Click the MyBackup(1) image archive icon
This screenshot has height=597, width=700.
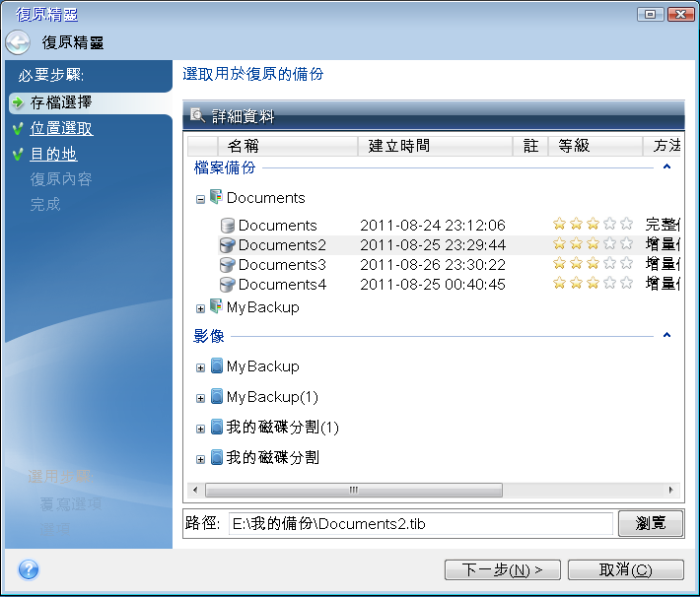coord(217,397)
